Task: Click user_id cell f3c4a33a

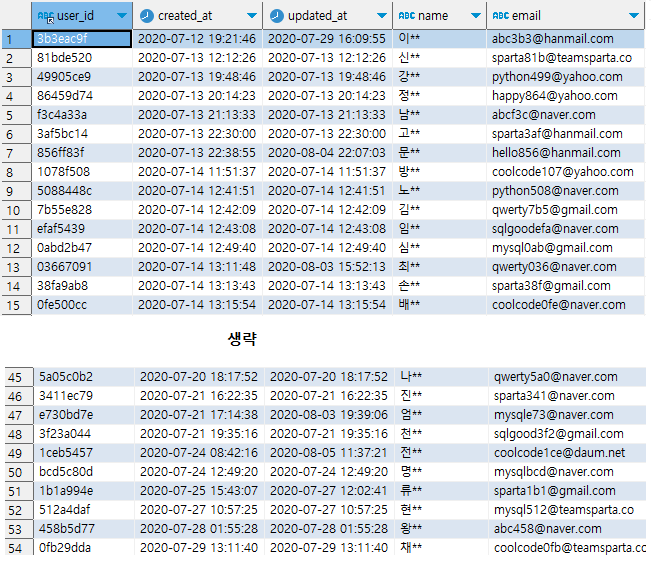Action: (x=82, y=115)
